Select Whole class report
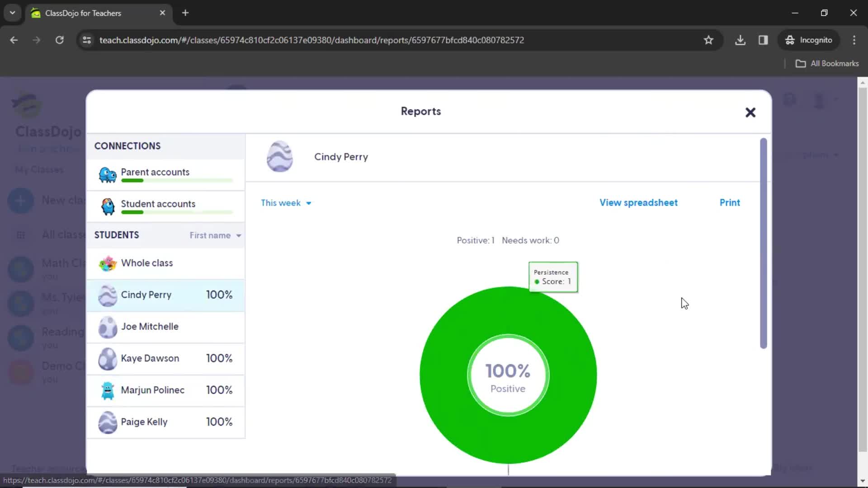The height and width of the screenshot is (488, 868). [x=166, y=263]
